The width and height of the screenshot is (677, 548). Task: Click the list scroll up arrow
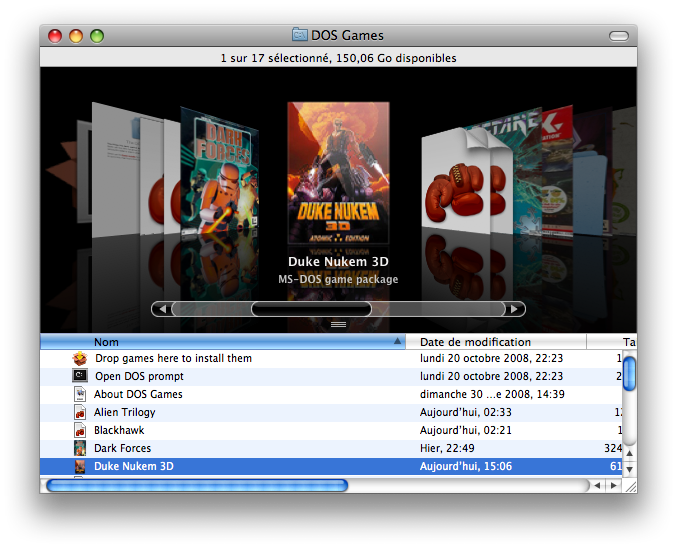point(630,453)
